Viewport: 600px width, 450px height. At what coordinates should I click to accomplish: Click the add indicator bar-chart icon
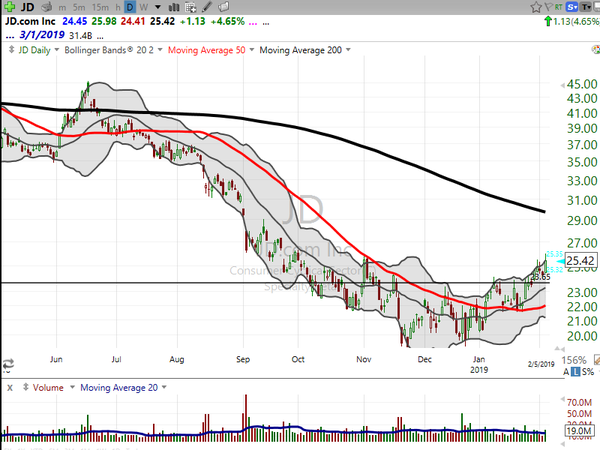[174, 7]
